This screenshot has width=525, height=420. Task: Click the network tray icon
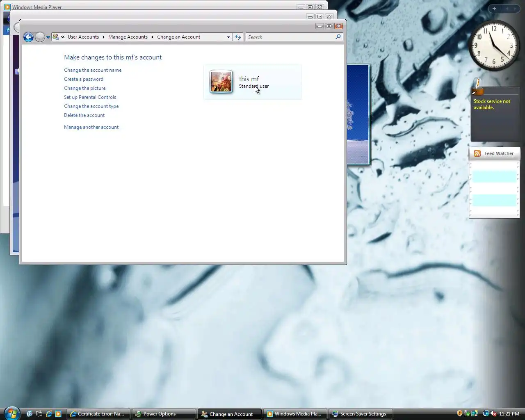[x=486, y=413]
